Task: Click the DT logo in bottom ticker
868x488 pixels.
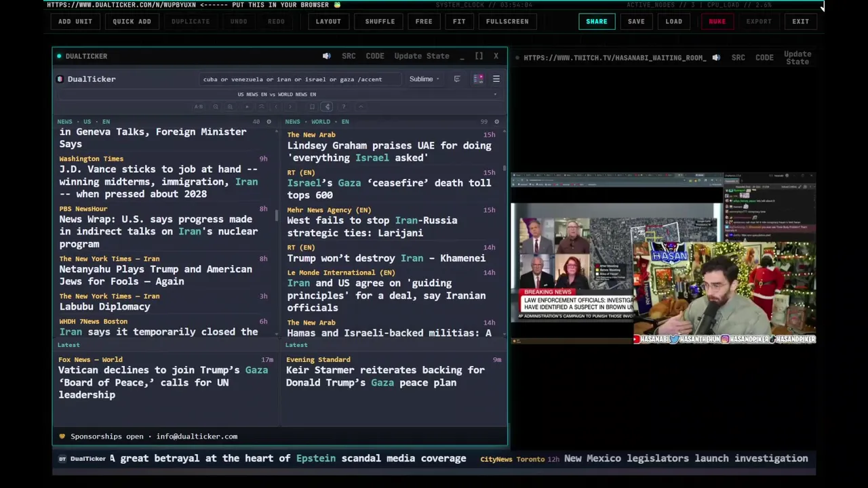Action: pos(62,459)
